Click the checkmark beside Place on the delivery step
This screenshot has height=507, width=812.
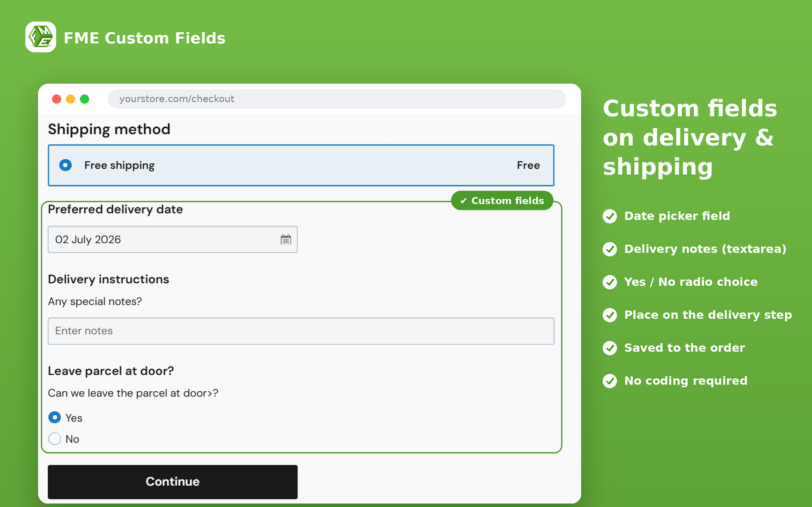pos(610,315)
